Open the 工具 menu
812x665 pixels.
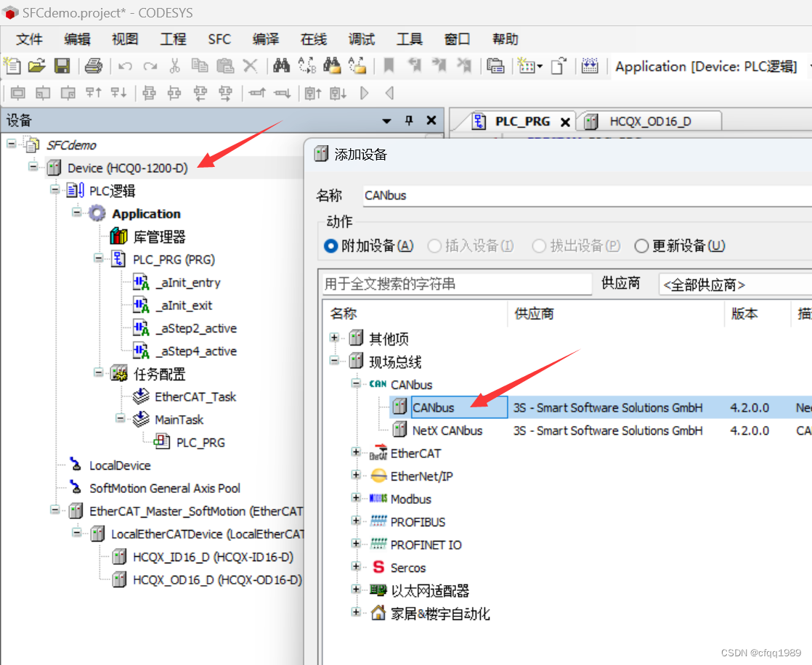(x=409, y=39)
